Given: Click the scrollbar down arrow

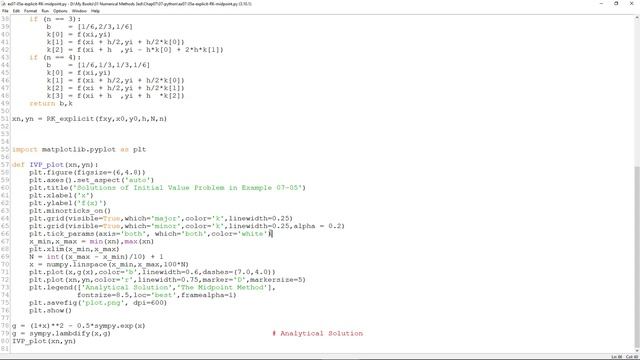Looking at the screenshot, I should (637, 351).
